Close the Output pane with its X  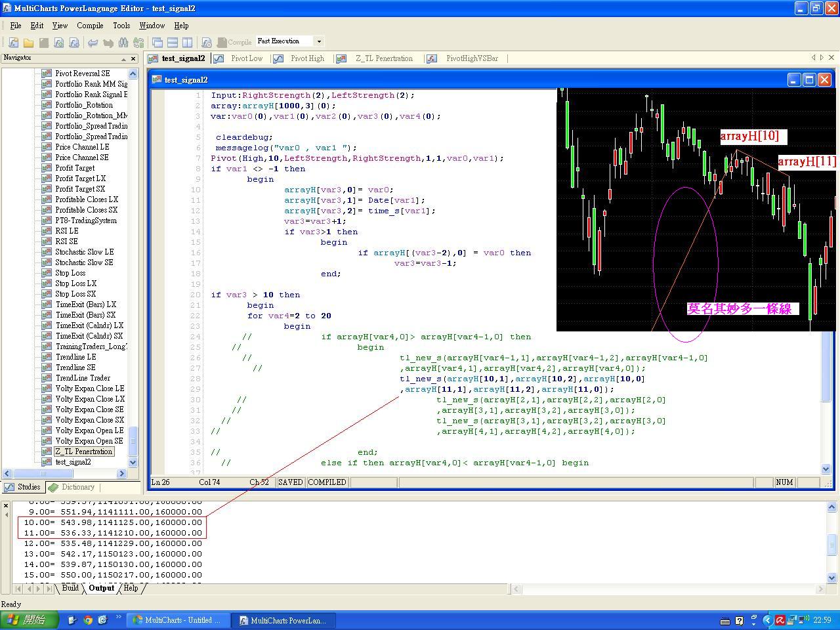(x=5, y=505)
